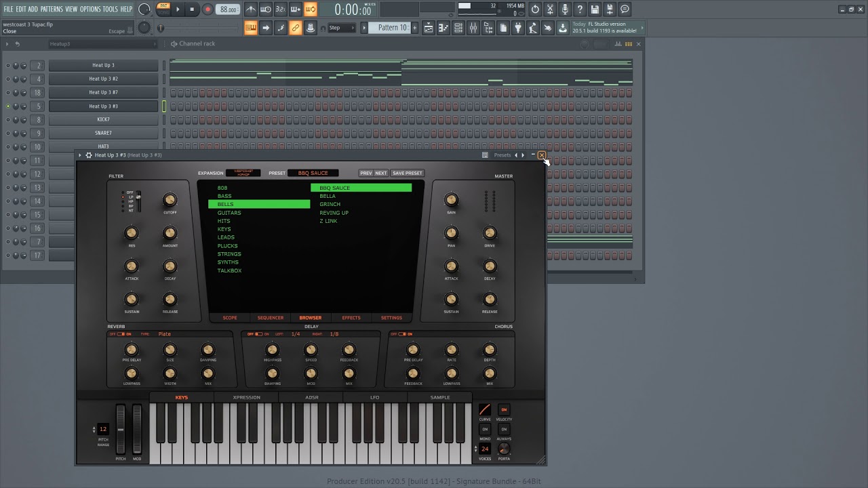Click the PREV preset button
This screenshot has width=868, height=488.
(x=366, y=173)
